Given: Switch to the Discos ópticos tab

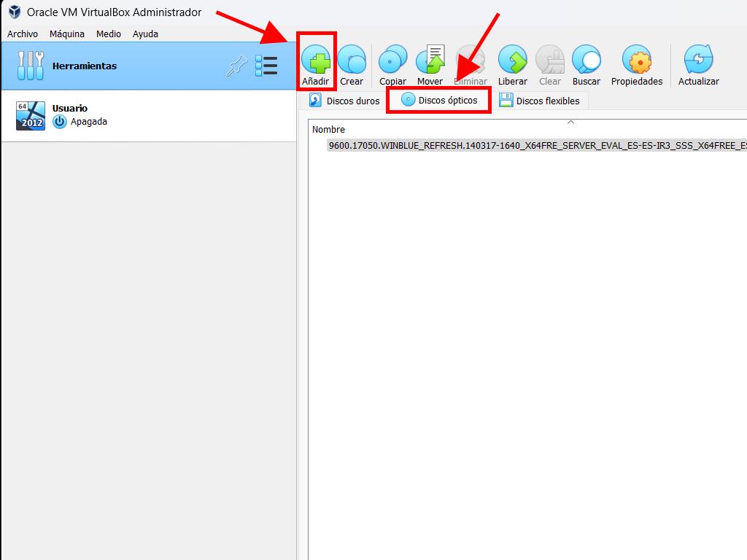Looking at the screenshot, I should tap(438, 100).
